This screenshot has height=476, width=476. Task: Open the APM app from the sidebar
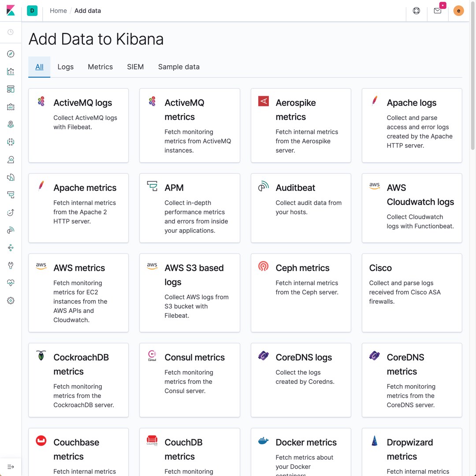point(11,195)
